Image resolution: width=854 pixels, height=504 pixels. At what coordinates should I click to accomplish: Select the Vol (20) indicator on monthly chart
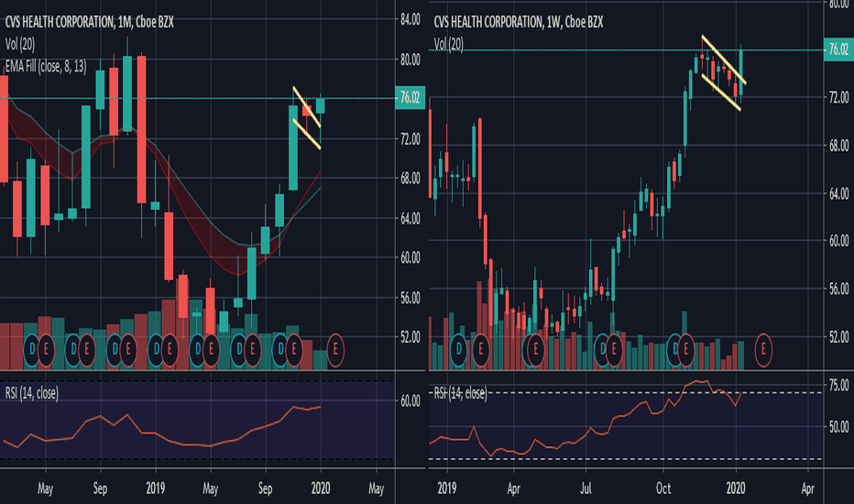(20, 44)
